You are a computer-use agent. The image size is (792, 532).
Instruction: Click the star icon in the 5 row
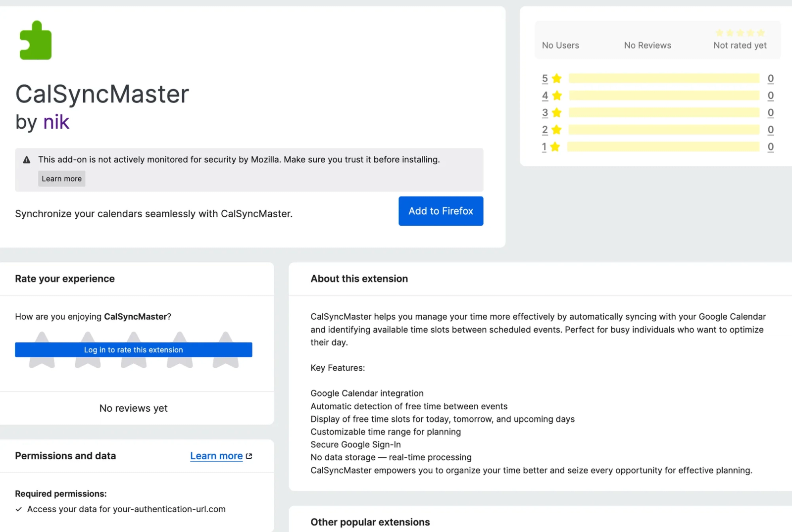(557, 78)
